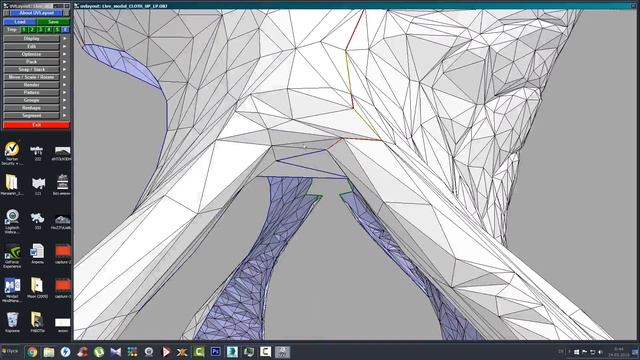
Task: Click the taskbar clock
Action: tap(618, 352)
